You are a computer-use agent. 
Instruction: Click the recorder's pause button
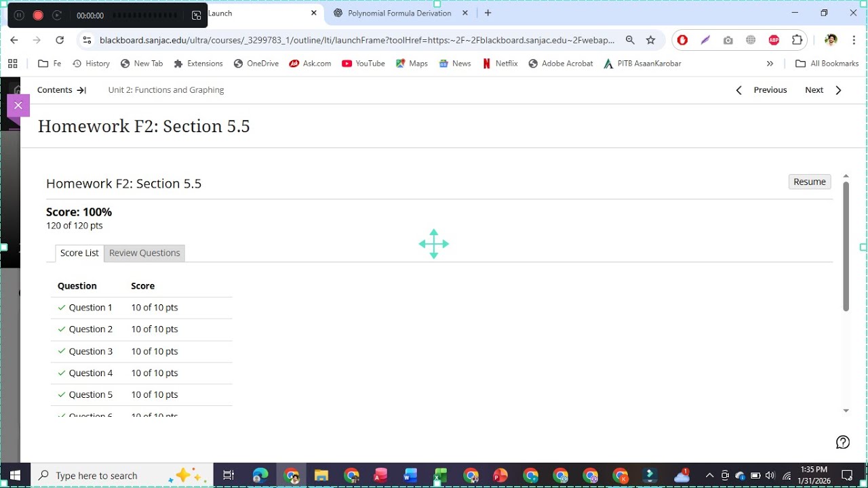click(x=19, y=15)
